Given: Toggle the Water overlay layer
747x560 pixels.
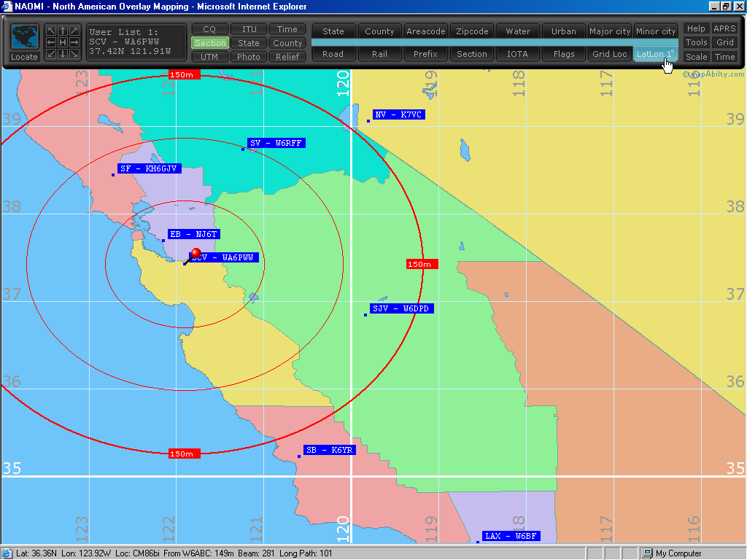Looking at the screenshot, I should 518,31.
